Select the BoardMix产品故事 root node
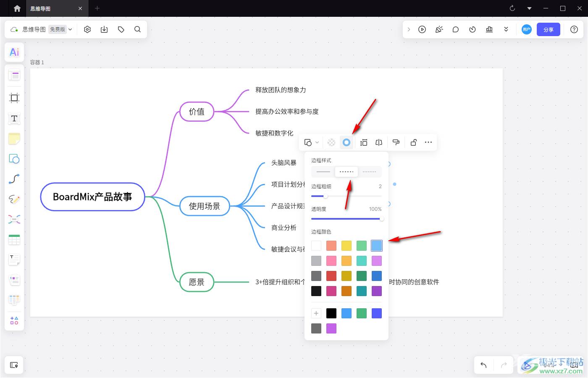Viewport: 588px width, 378px height. click(92, 197)
